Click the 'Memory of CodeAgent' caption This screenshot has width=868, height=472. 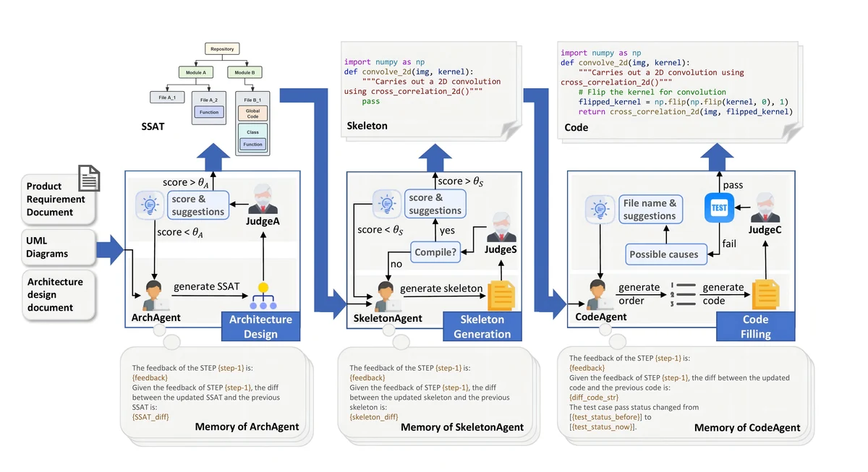747,428
